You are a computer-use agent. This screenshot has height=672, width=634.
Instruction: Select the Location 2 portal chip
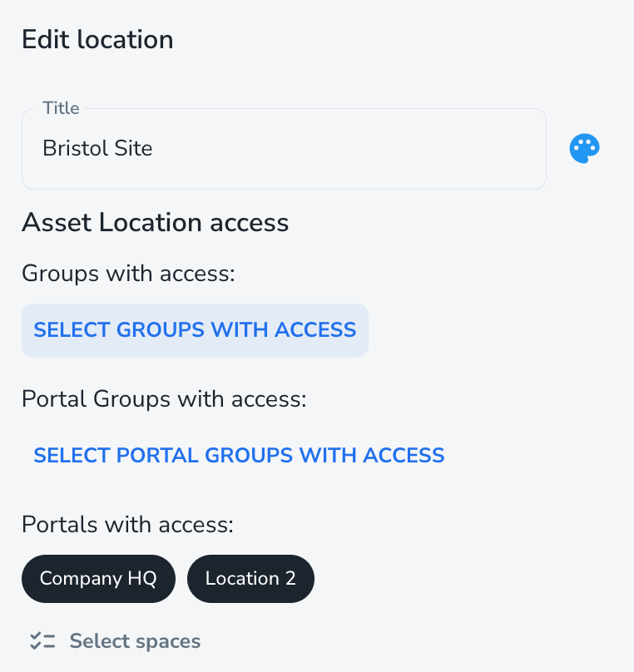pos(250,579)
